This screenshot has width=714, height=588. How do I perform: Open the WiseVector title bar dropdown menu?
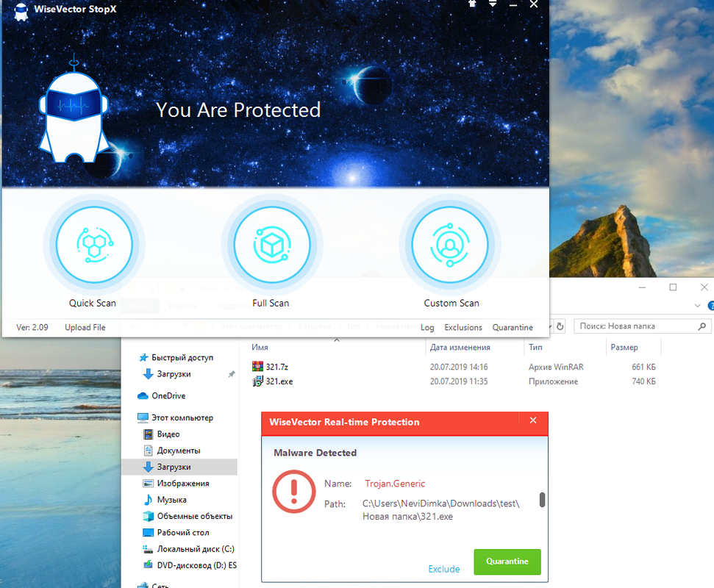(493, 4)
